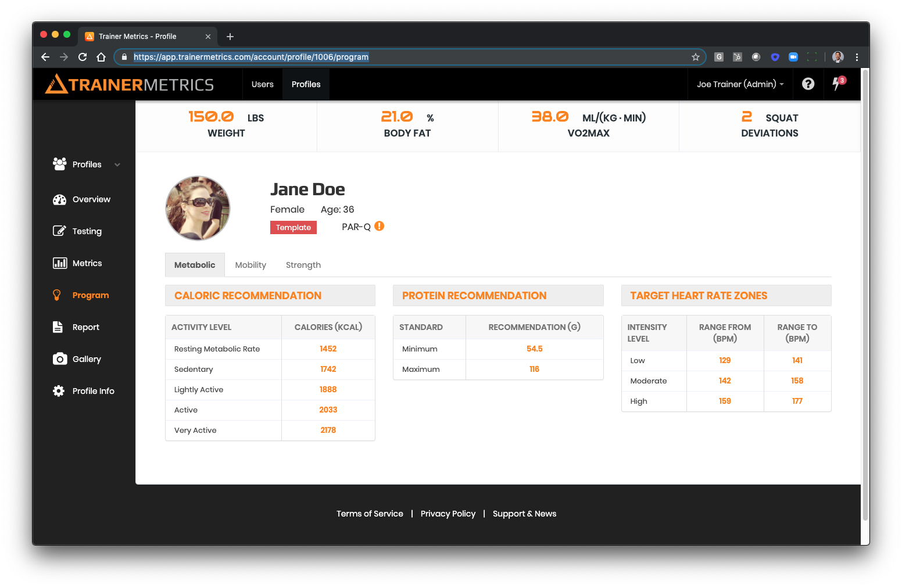902x588 pixels.
Task: Go forward with the browser forward arrow
Action: pos(64,57)
